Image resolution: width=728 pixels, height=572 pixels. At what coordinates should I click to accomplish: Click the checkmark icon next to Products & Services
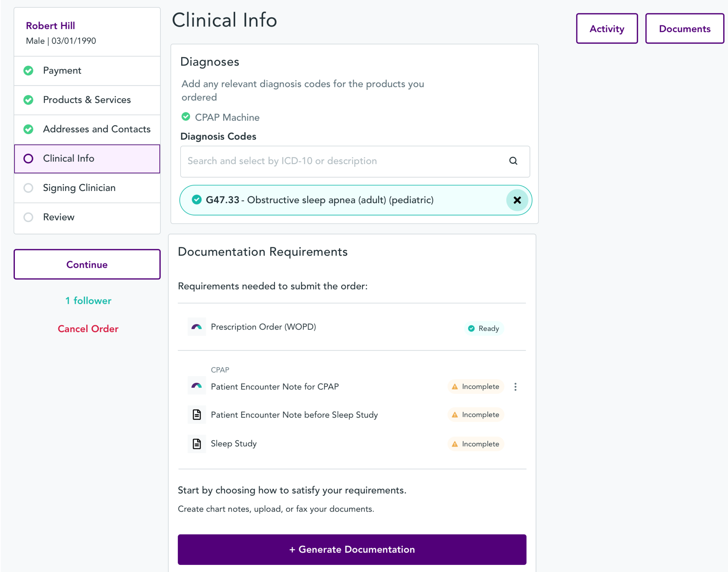tap(28, 100)
